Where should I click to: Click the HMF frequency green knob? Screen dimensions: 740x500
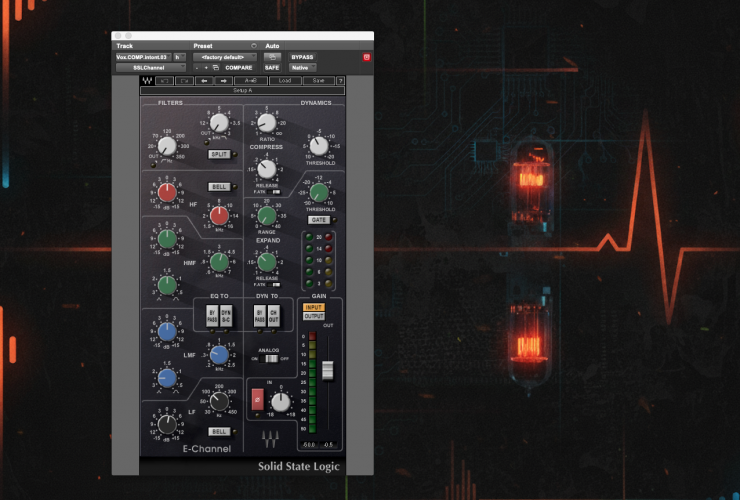pyautogui.click(x=219, y=262)
